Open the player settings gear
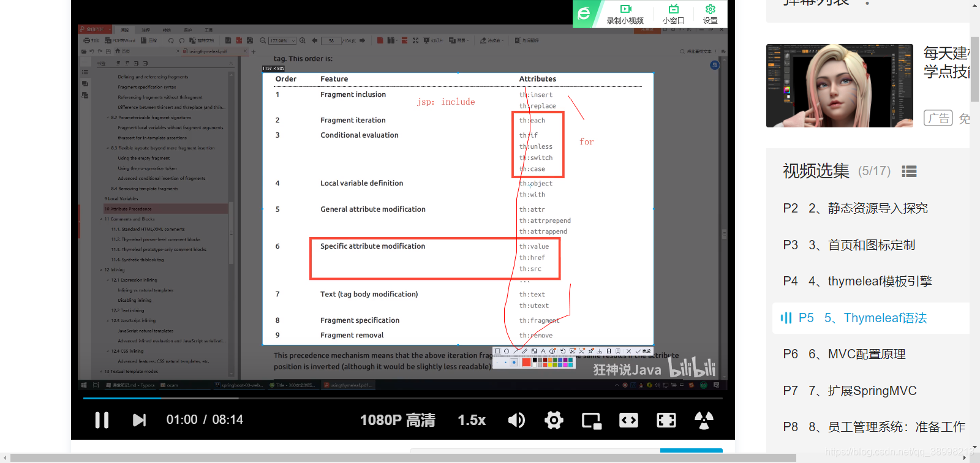This screenshot has height=463, width=980. [554, 420]
